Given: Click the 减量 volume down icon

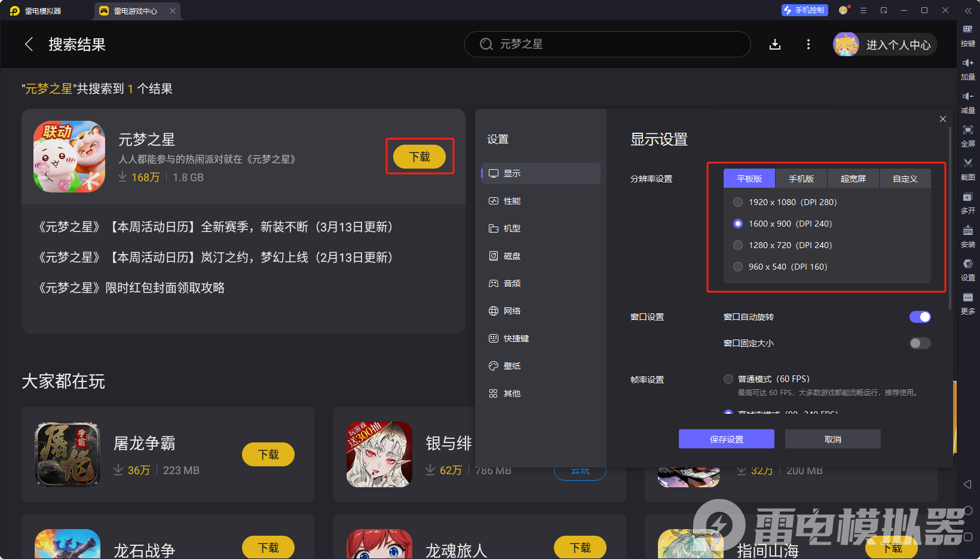Looking at the screenshot, I should click(x=968, y=102).
